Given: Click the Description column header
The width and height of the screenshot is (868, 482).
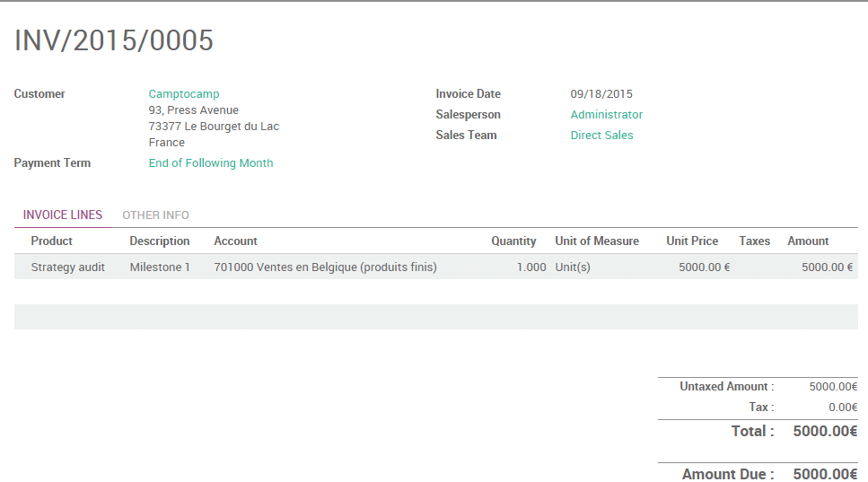Looking at the screenshot, I should (160, 241).
